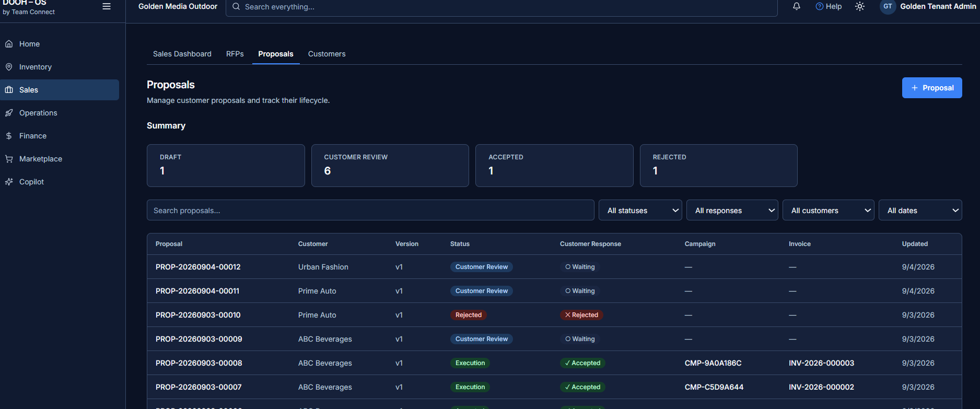Open Copilot sparkle icon
The image size is (980, 409).
point(9,182)
